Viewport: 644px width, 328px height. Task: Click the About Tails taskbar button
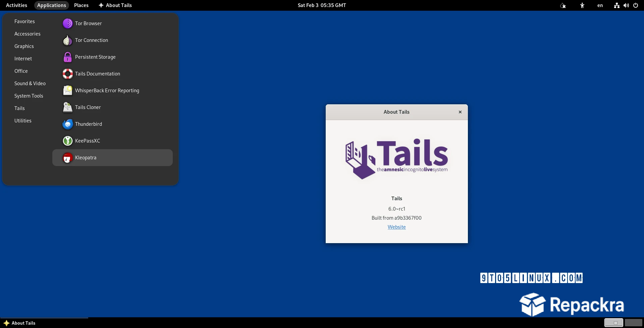(x=44, y=323)
